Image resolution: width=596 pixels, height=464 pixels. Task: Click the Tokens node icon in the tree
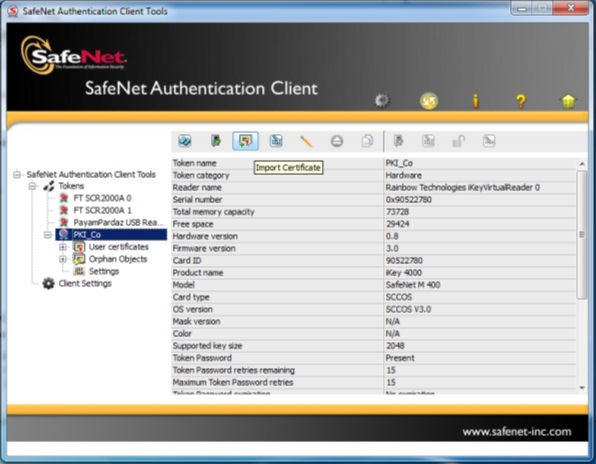pyautogui.click(x=49, y=186)
